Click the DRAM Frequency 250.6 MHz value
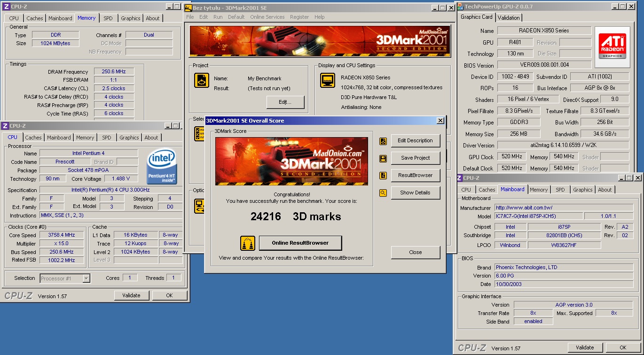This screenshot has width=644, height=355. 114,71
